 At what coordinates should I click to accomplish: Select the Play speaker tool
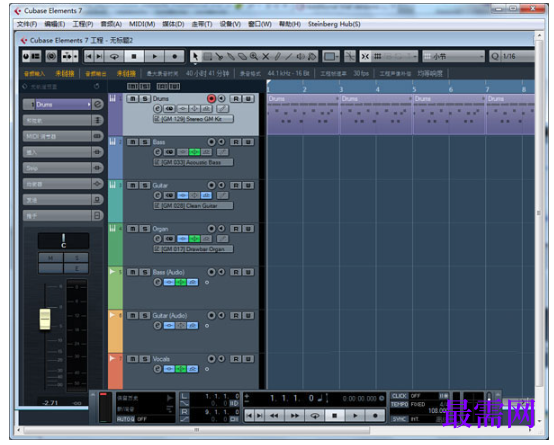[301, 57]
